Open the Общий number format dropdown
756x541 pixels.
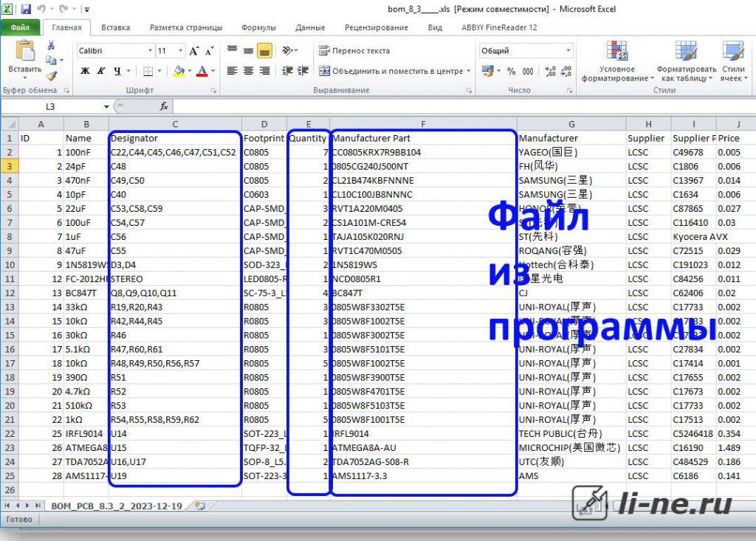568,51
